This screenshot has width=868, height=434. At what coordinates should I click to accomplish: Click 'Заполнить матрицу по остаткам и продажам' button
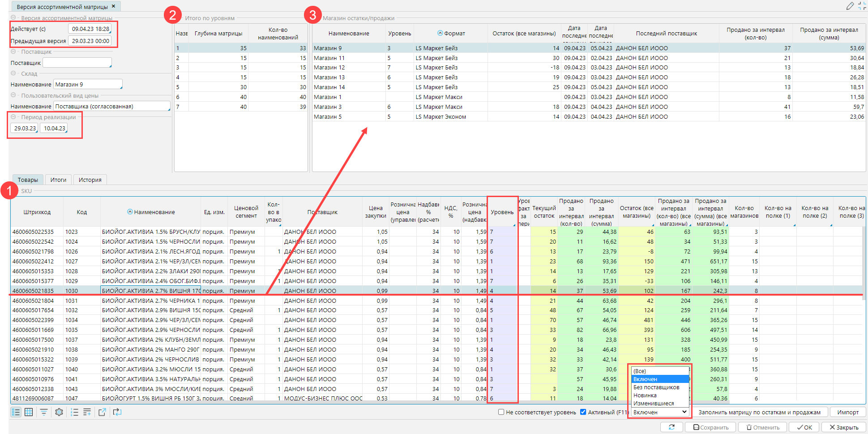pyautogui.click(x=759, y=412)
